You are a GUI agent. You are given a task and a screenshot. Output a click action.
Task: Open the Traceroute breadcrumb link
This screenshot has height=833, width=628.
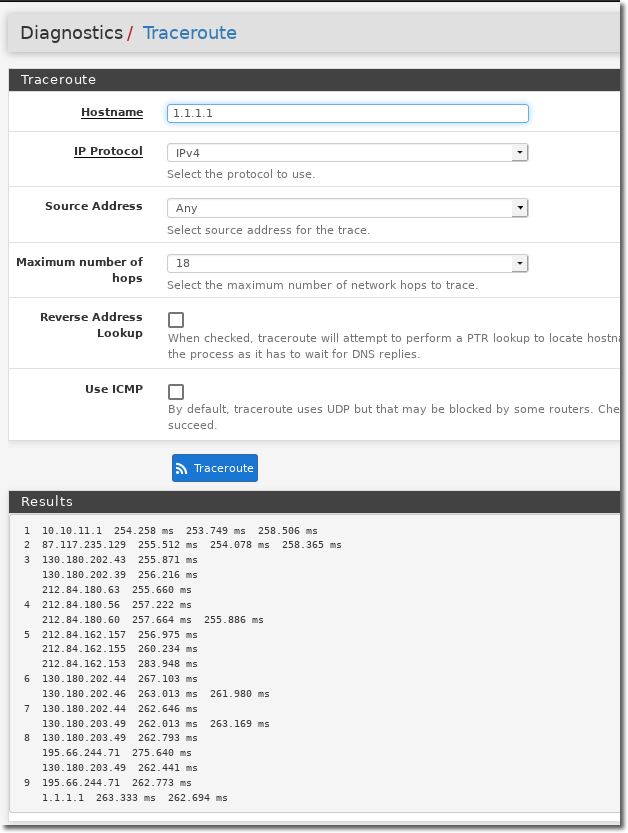pyautogui.click(x=189, y=32)
